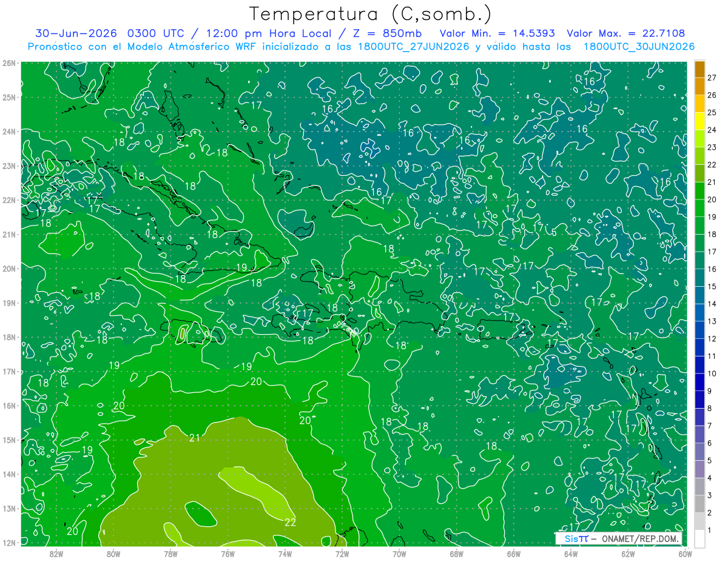Pick the blue swatch between 13 and 14

point(699,312)
